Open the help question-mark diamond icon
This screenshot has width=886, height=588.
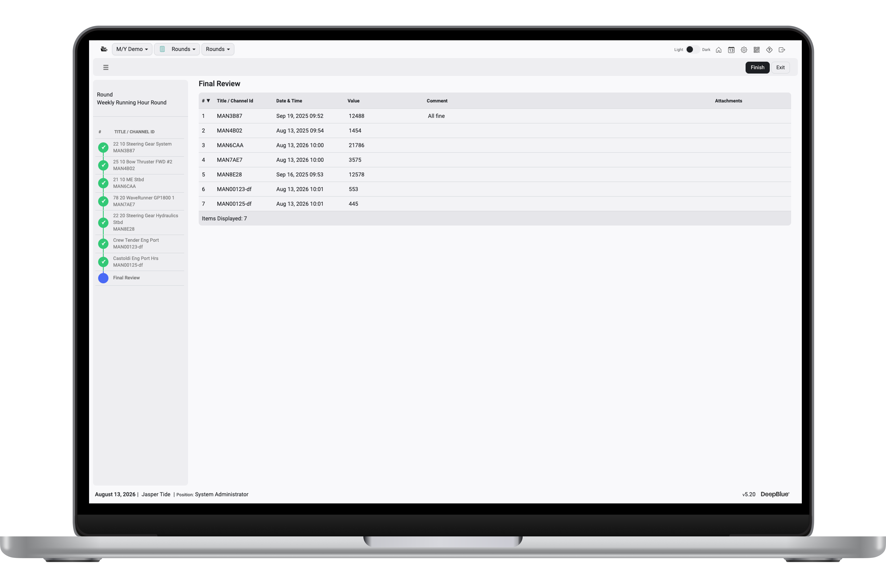click(x=769, y=50)
